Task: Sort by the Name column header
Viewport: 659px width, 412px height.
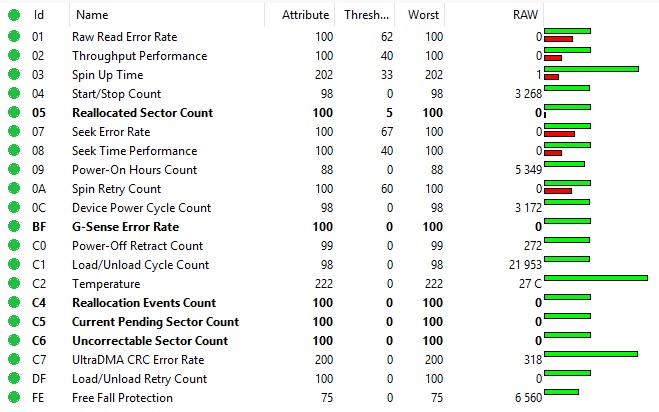Action: 92,15
